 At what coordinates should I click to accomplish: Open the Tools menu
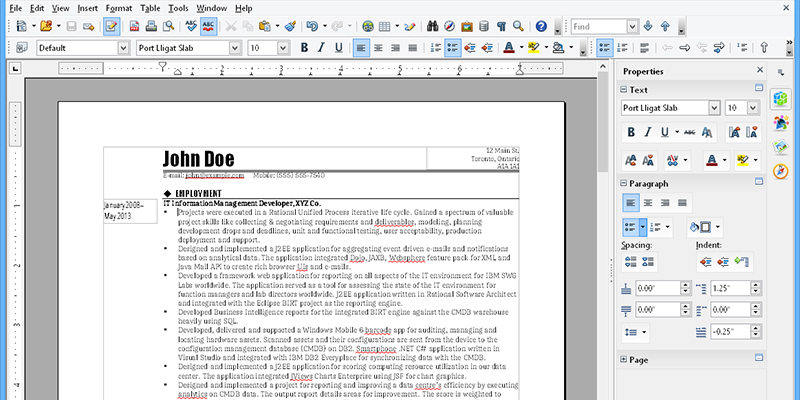(x=179, y=8)
